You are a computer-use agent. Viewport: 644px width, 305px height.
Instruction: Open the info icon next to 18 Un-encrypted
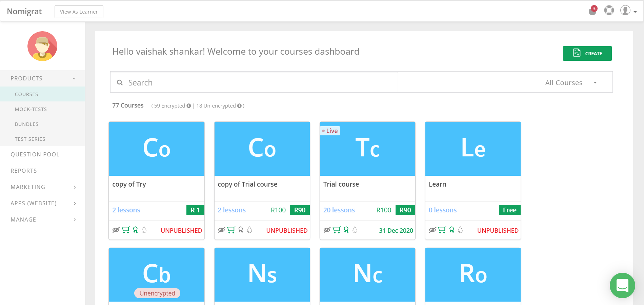[239, 106]
